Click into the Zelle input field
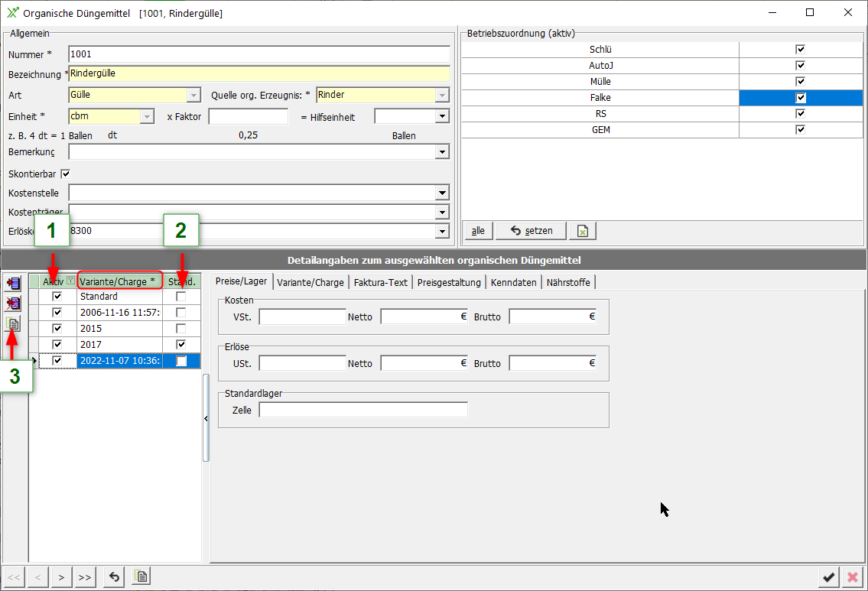Image resolution: width=868 pixels, height=591 pixels. 362,411
